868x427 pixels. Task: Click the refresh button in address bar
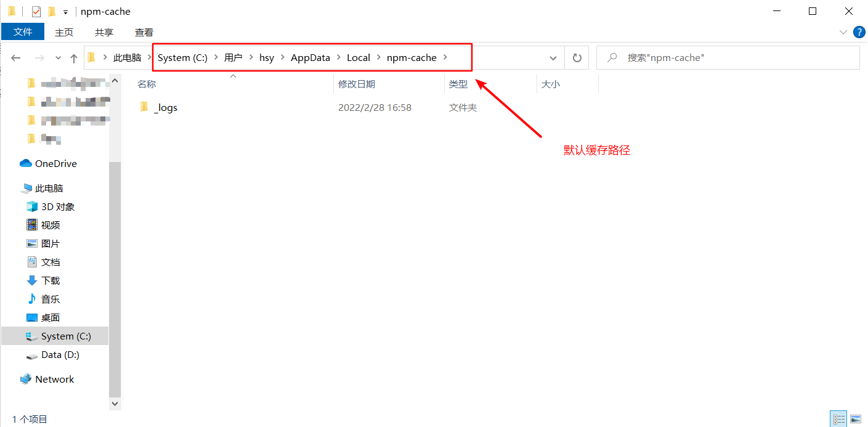(577, 58)
